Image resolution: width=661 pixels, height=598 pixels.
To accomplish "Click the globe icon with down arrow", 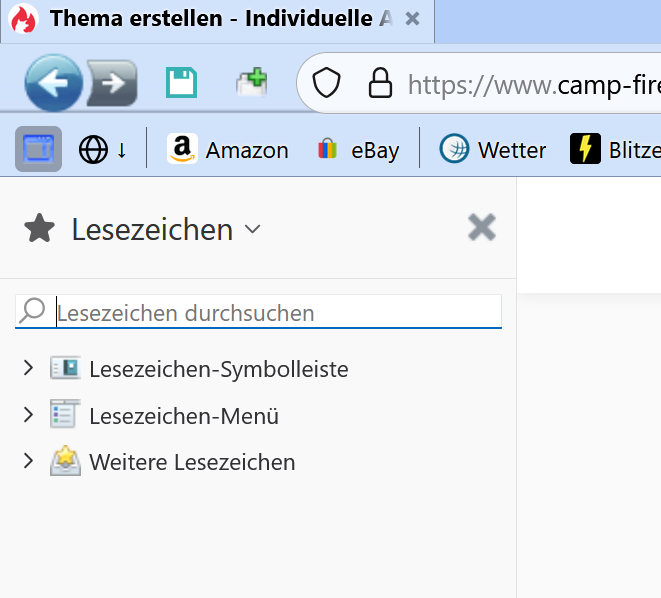I will pyautogui.click(x=103, y=150).
